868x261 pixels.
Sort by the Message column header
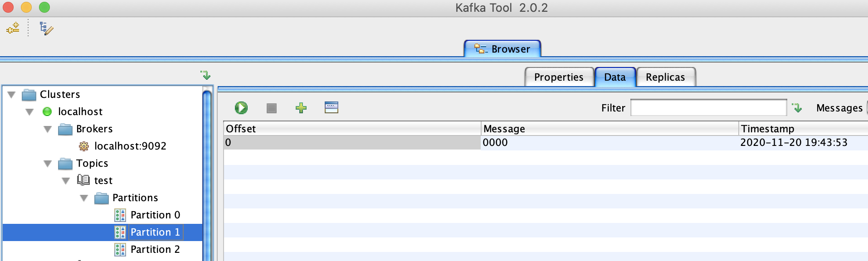(610, 129)
